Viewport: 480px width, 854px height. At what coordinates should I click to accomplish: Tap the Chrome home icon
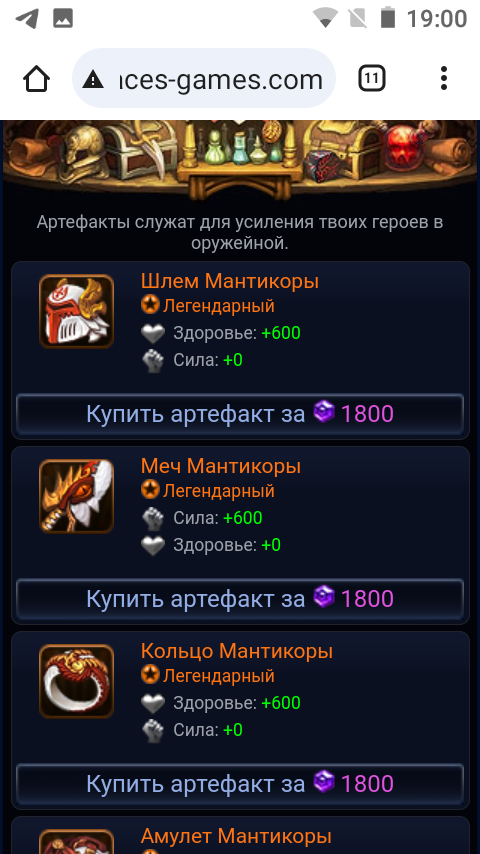point(37,80)
